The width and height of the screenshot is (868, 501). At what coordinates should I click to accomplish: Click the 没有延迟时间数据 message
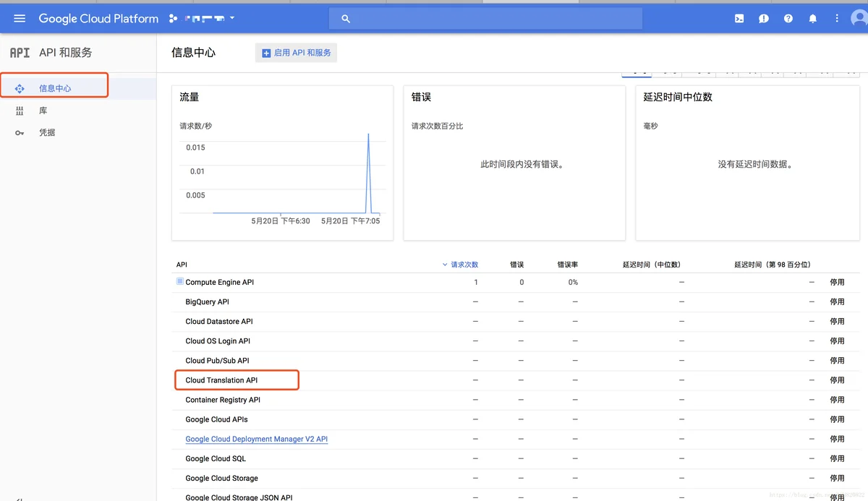(754, 164)
